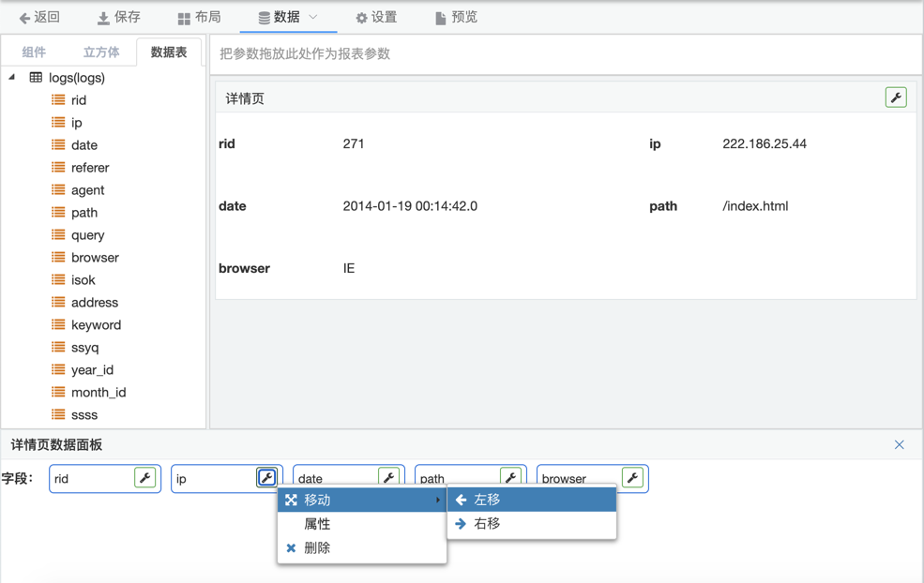The image size is (924, 583).
Task: Click the wrench icon on the rid field
Action: (144, 478)
